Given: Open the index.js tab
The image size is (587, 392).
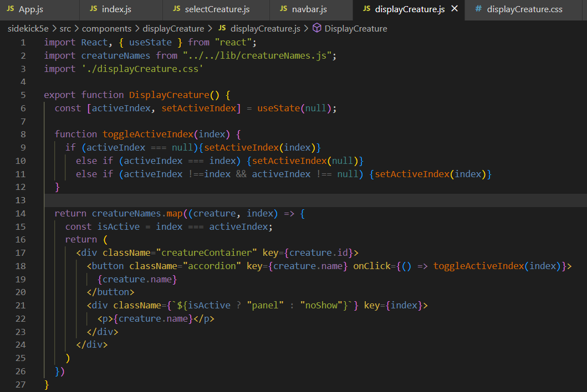Looking at the screenshot, I should [x=121, y=10].
